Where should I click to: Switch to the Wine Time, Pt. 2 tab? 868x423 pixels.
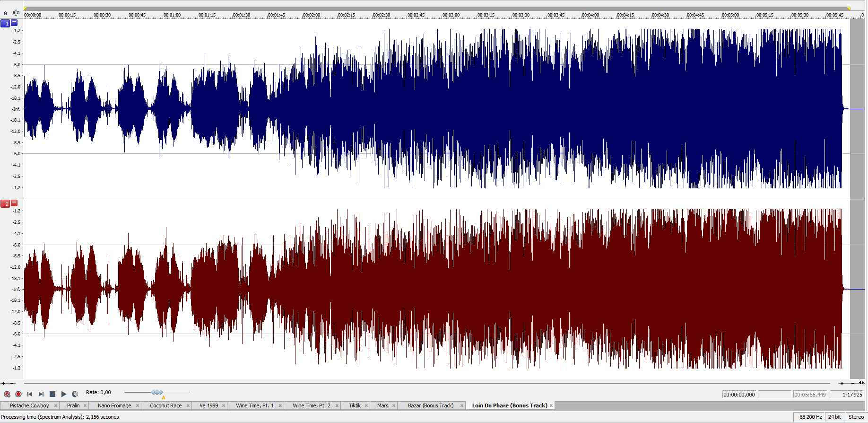(311, 405)
